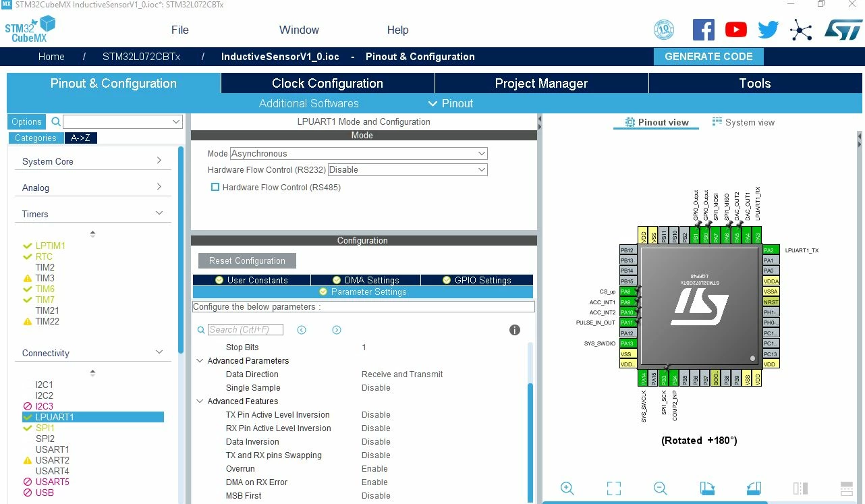Switch to Clock Configuration tab
Image resolution: width=865 pixels, height=504 pixels.
tap(327, 83)
